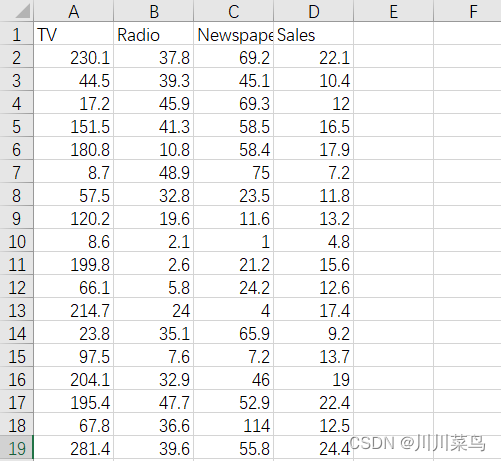This screenshot has height=461, width=501.
Task: Click the Sales header cell
Action: (x=314, y=34)
